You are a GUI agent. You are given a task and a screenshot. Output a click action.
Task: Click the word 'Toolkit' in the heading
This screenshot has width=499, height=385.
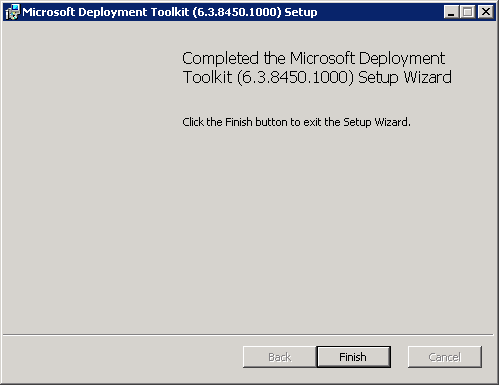coord(207,77)
